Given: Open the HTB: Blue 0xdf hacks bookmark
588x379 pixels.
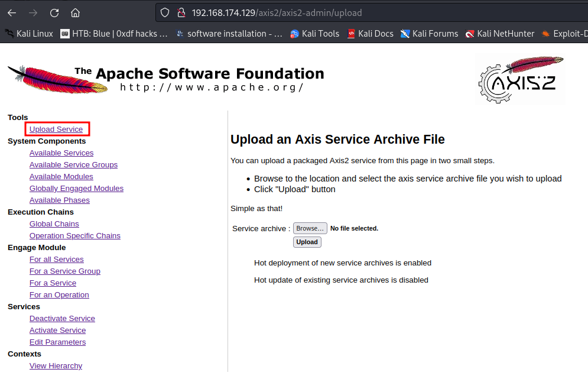Looking at the screenshot, I should [x=114, y=34].
